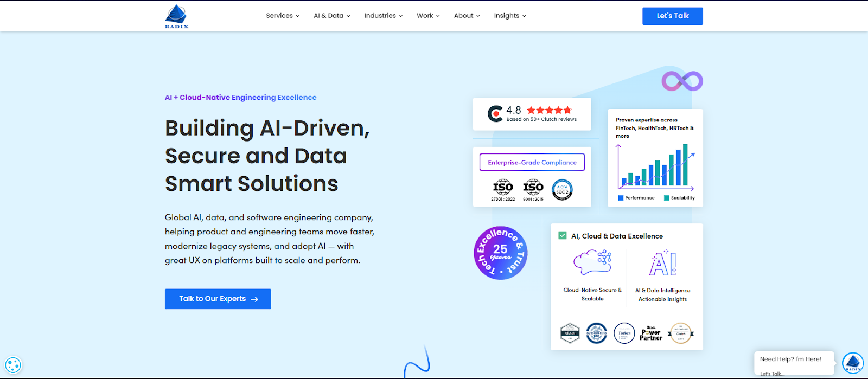Image resolution: width=868 pixels, height=379 pixels.
Task: Click the ISO 27001:2022 badge
Action: click(x=503, y=190)
